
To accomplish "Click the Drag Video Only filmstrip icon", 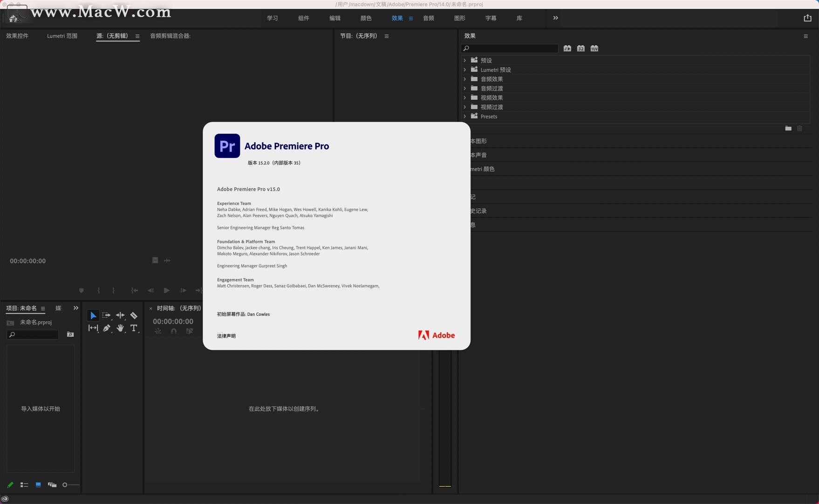I will click(x=155, y=260).
